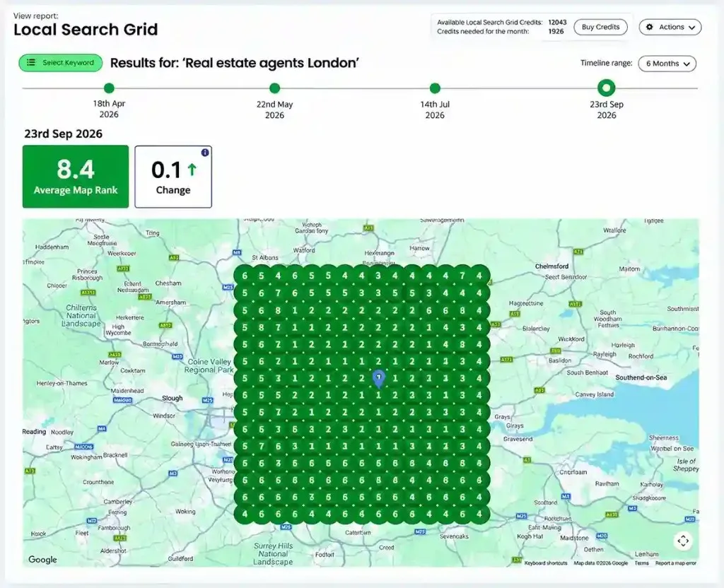Click the 23rd Sep 2026 date heading
The image size is (724, 588).
pyautogui.click(x=63, y=134)
